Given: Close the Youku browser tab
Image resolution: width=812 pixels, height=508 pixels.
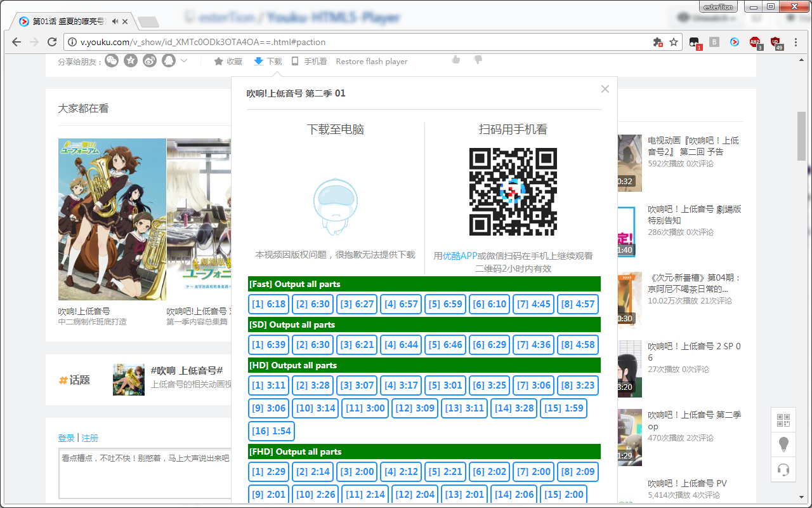Looking at the screenshot, I should tap(125, 22).
